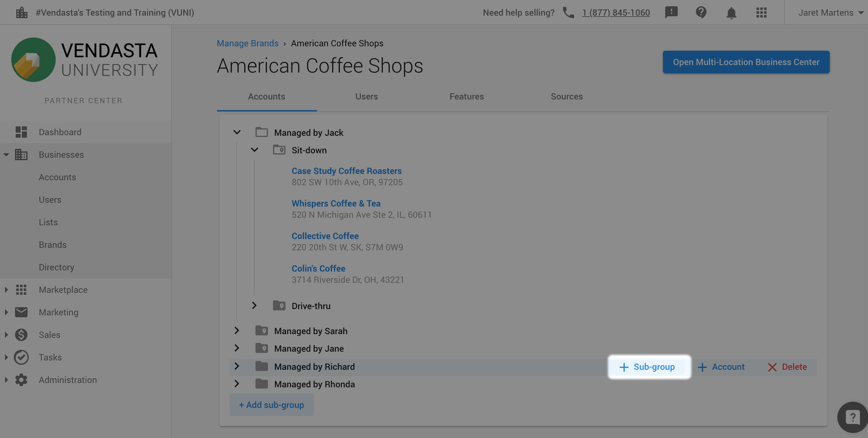Open Whispers Coffee & Tea account
Viewport: 868px width, 438px height.
[336, 203]
